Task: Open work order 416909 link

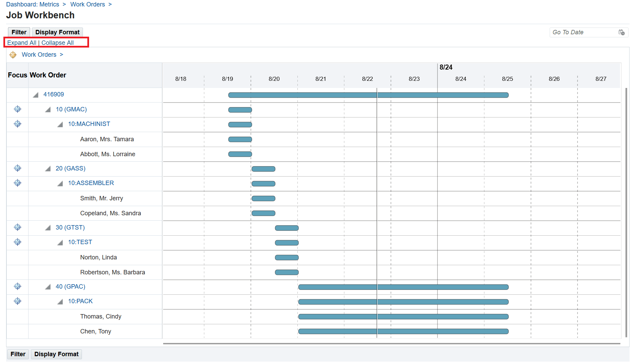Action: pos(54,94)
